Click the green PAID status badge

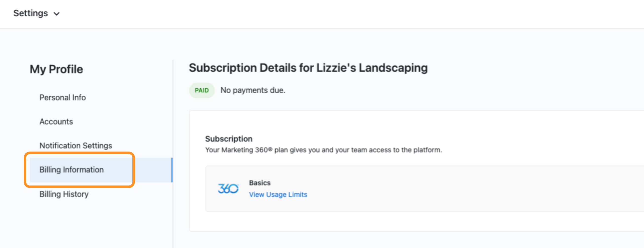(202, 90)
